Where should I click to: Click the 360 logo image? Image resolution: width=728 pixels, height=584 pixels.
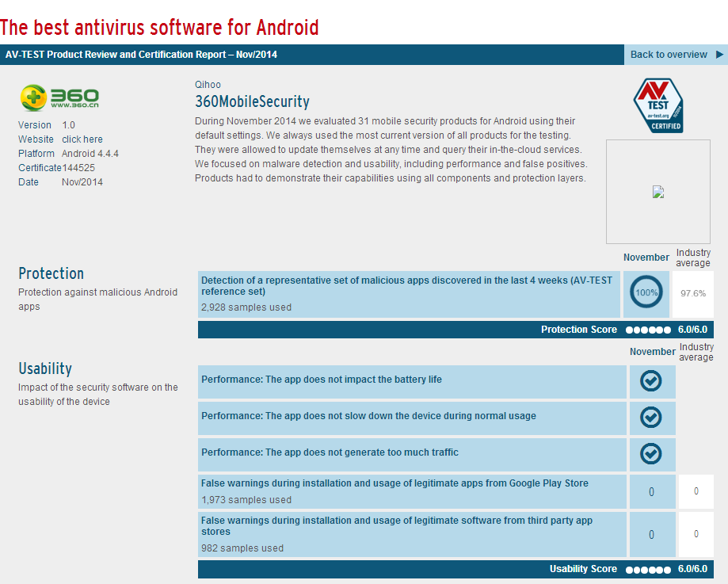[59, 97]
